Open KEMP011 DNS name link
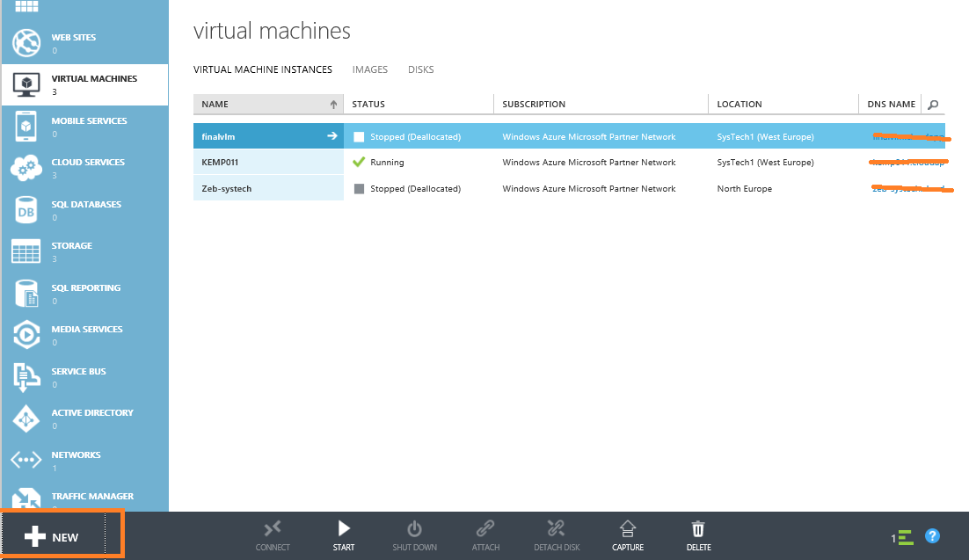The height and width of the screenshot is (560, 969). click(907, 163)
